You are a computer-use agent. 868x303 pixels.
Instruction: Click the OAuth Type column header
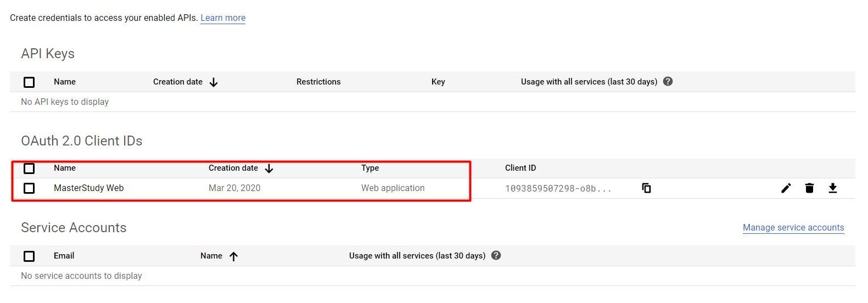[x=370, y=168]
